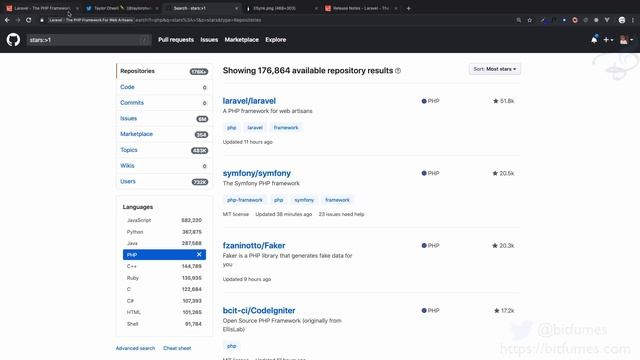Open the laravel/laravel repository link
The width and height of the screenshot is (640, 360).
click(249, 101)
